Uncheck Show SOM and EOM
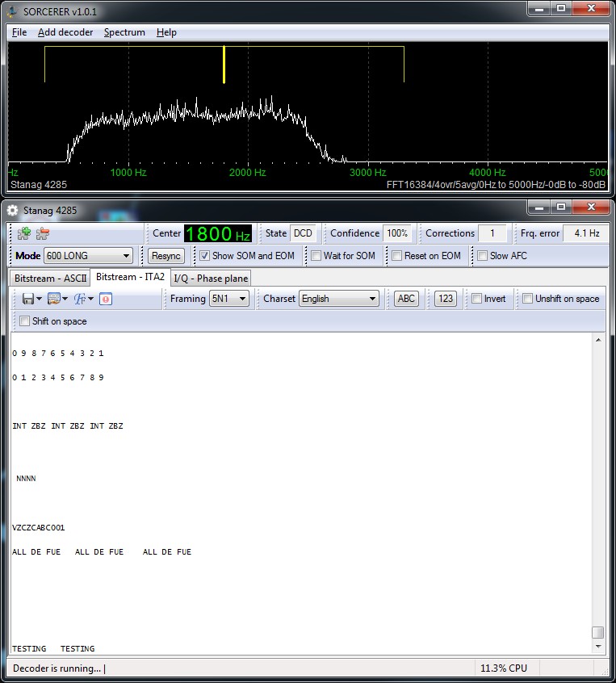The height and width of the screenshot is (683, 616). tap(205, 256)
